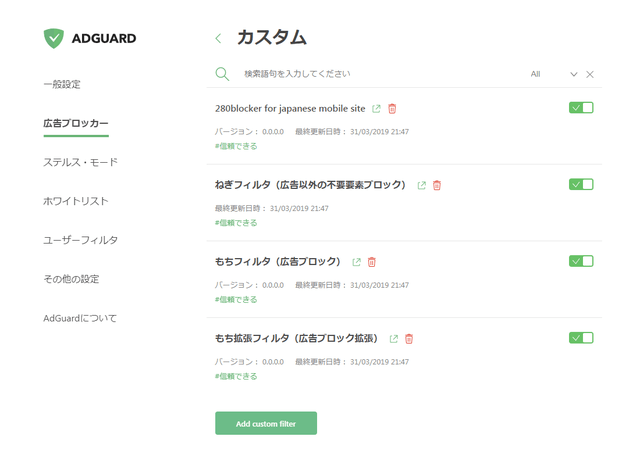Click the もち拡張フィルタ（広告ブロック拡張） title
The image size is (640, 465).
tap(297, 338)
